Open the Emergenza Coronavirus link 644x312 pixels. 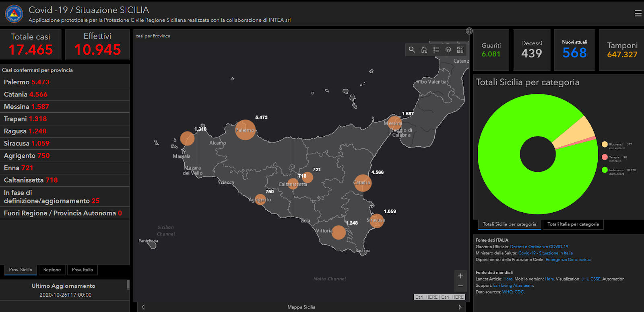(x=568, y=260)
